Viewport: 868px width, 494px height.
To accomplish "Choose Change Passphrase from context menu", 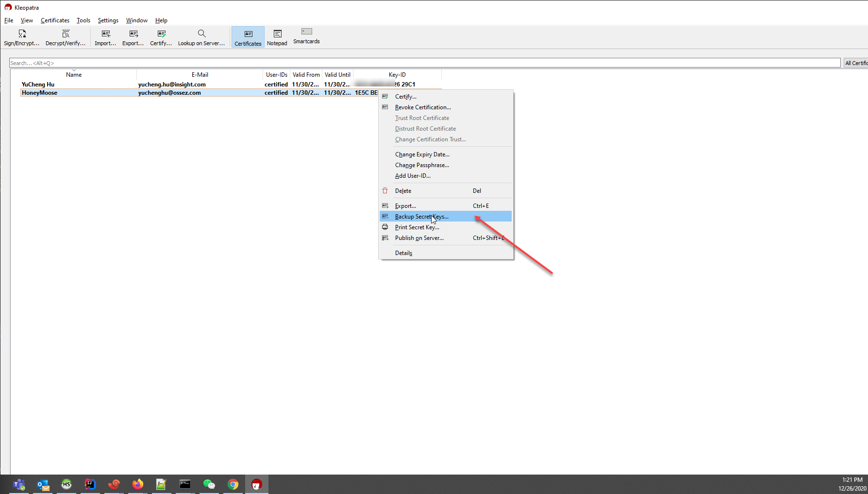I will point(445,165).
